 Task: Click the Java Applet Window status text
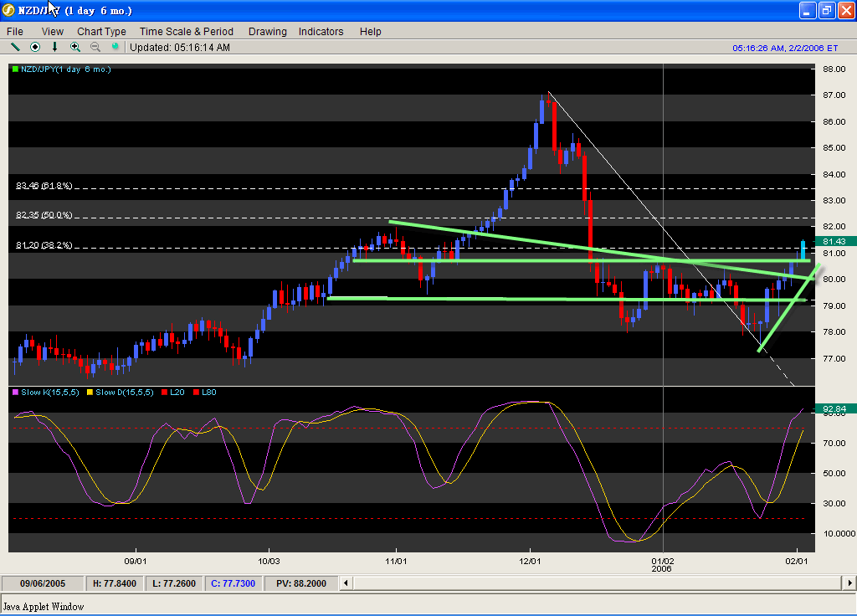pyautogui.click(x=44, y=607)
